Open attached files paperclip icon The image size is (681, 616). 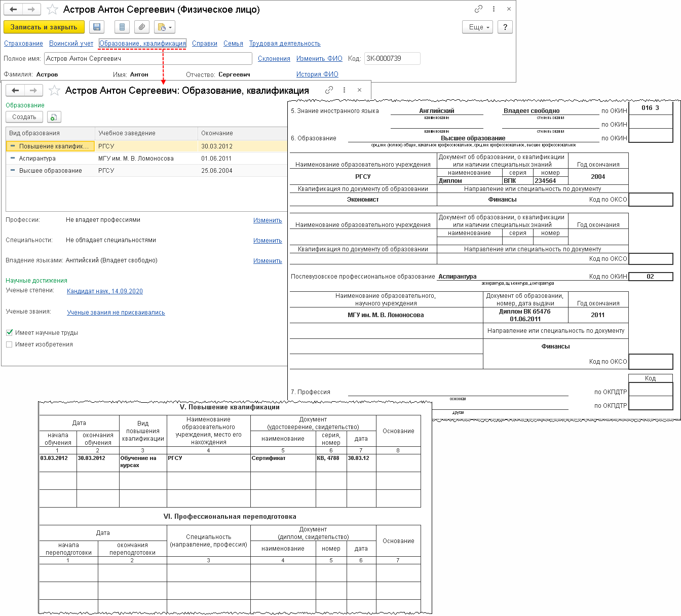click(x=142, y=27)
